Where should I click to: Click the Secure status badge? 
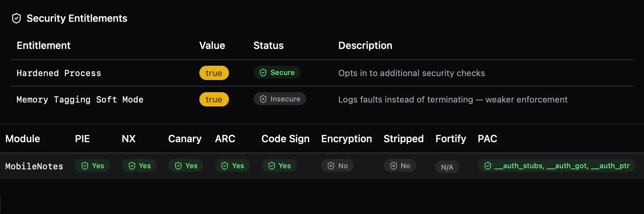click(x=277, y=72)
